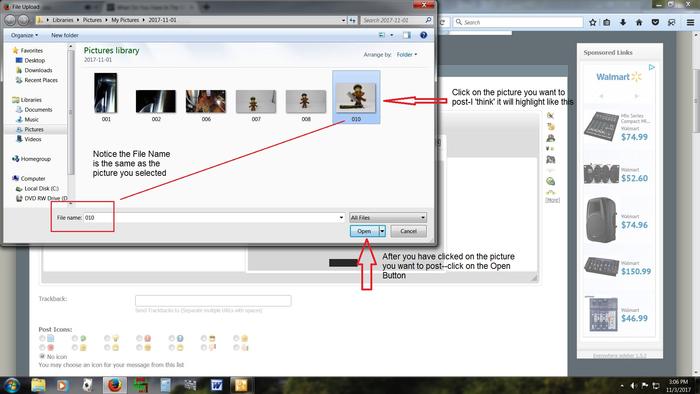Viewport: 700px width, 394px height.
Task: Click the New folder toolbar item
Action: tap(65, 35)
